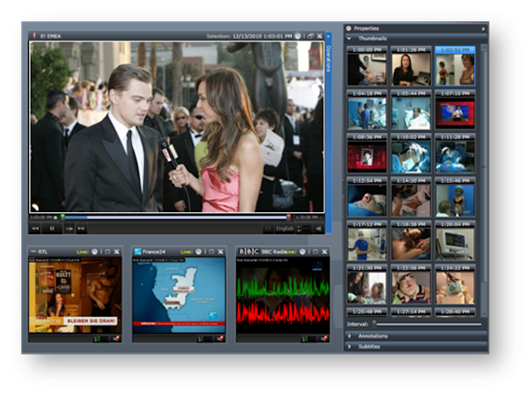The image size is (532, 397).
Task: Click the step-forward button in main player
Action: pyautogui.click(x=68, y=229)
